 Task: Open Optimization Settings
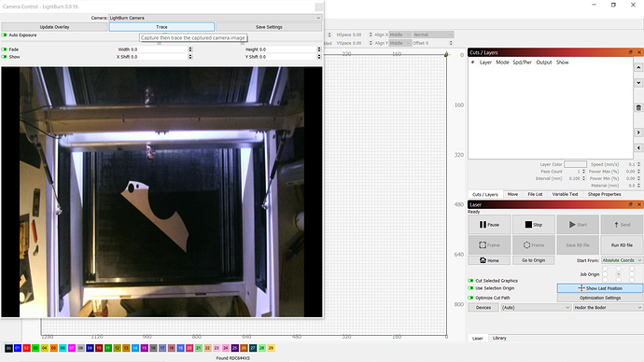tap(600, 298)
